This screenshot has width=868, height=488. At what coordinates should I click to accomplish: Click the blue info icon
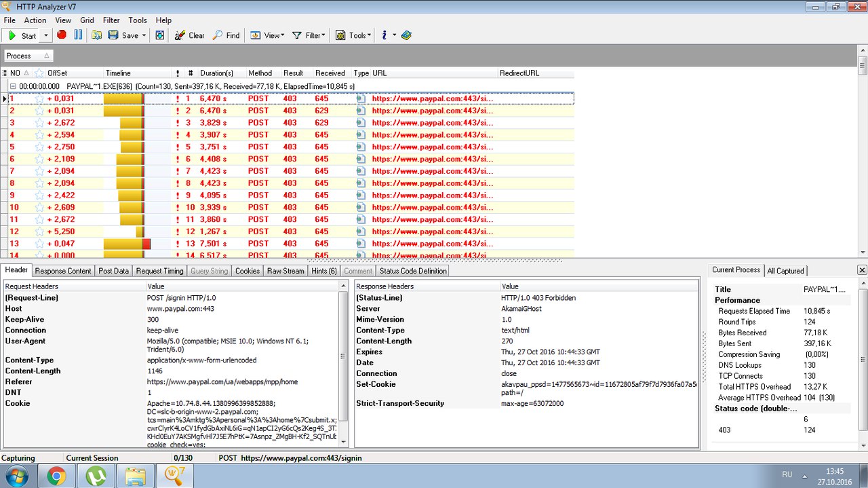pyautogui.click(x=384, y=35)
